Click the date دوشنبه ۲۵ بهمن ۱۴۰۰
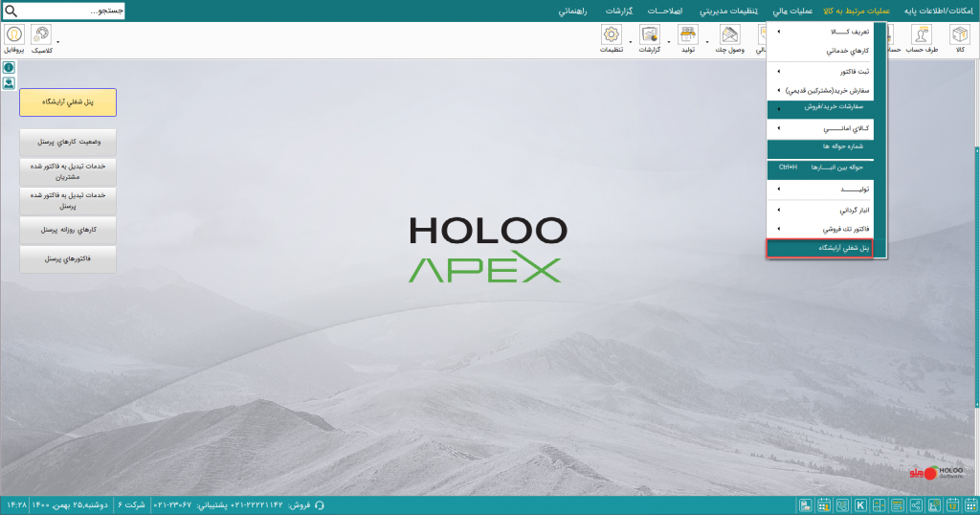The height and width of the screenshot is (515, 980). point(71,505)
